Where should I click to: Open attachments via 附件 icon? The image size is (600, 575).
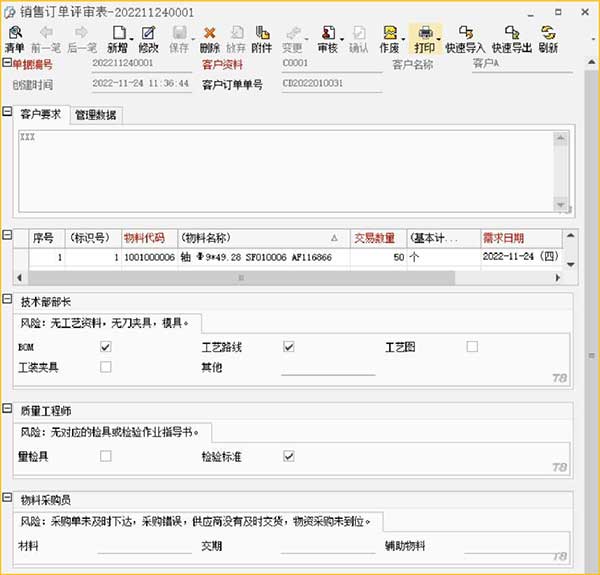click(x=262, y=39)
